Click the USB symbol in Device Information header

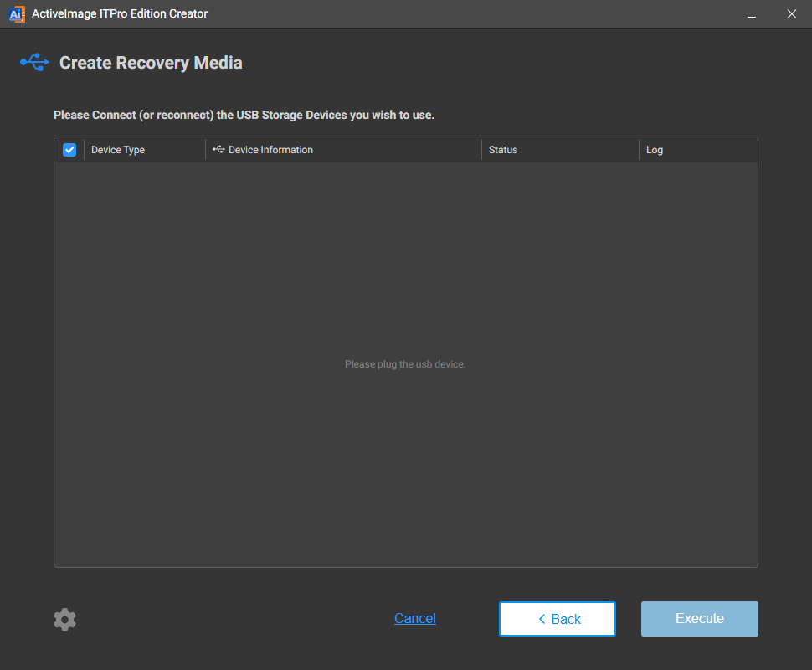click(218, 150)
